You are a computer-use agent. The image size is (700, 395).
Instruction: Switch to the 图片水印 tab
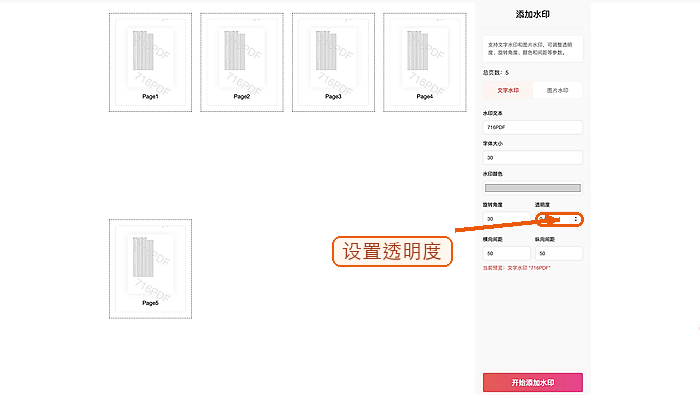coord(558,90)
